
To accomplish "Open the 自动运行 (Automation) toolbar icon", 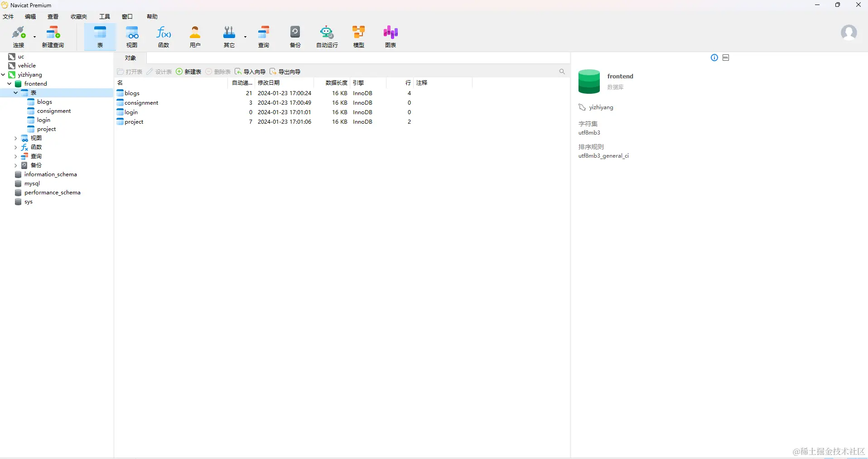I will (327, 37).
